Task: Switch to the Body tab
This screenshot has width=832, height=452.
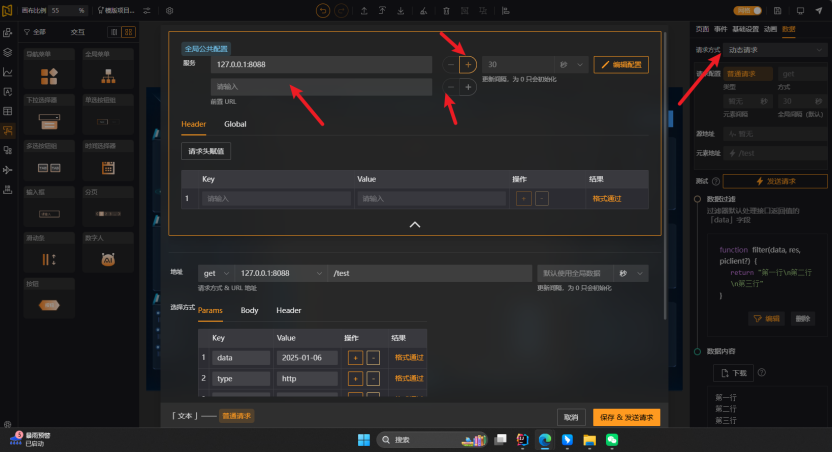Action: [x=249, y=310]
